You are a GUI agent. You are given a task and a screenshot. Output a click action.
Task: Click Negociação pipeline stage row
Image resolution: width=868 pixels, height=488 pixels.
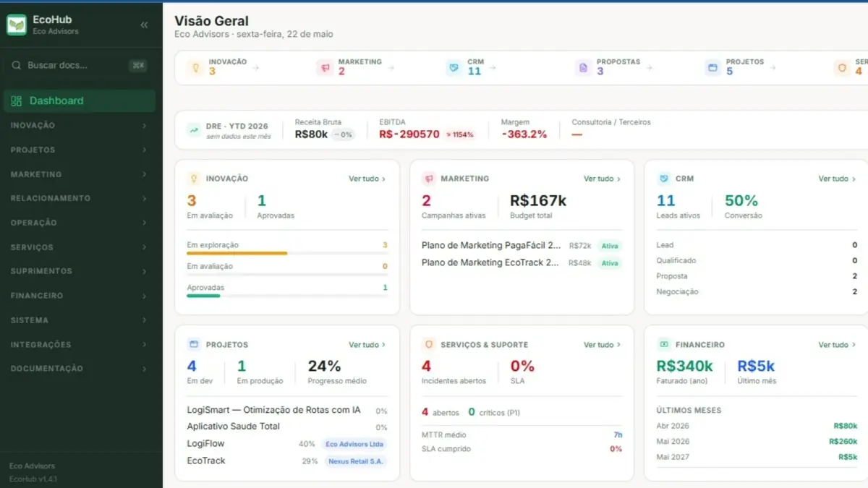point(757,292)
